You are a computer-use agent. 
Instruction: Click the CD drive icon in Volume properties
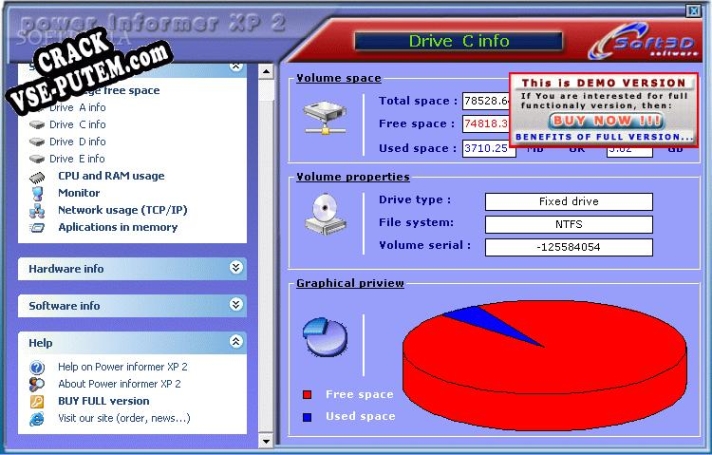tap(325, 214)
